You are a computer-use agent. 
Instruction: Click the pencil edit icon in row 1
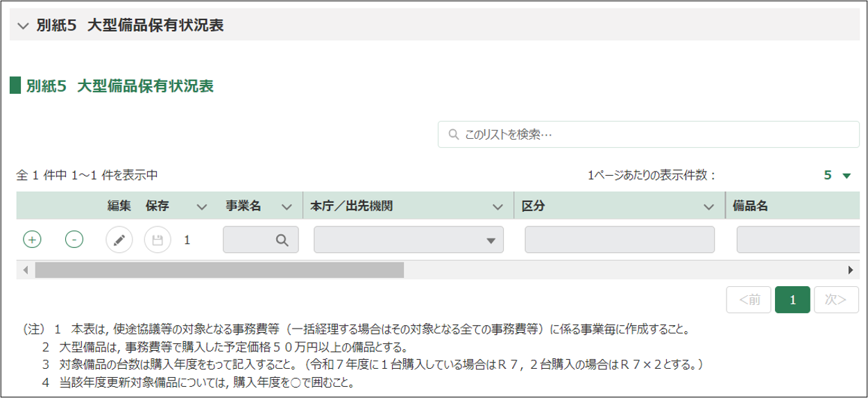click(119, 240)
